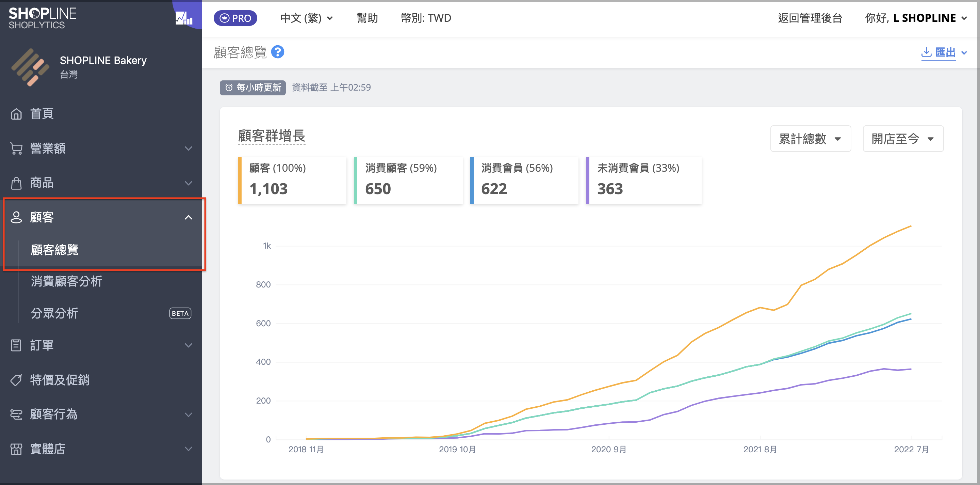Select the purple 未消費會員 (33%) card
Viewport: 980px width, 485px height.
pyautogui.click(x=644, y=180)
